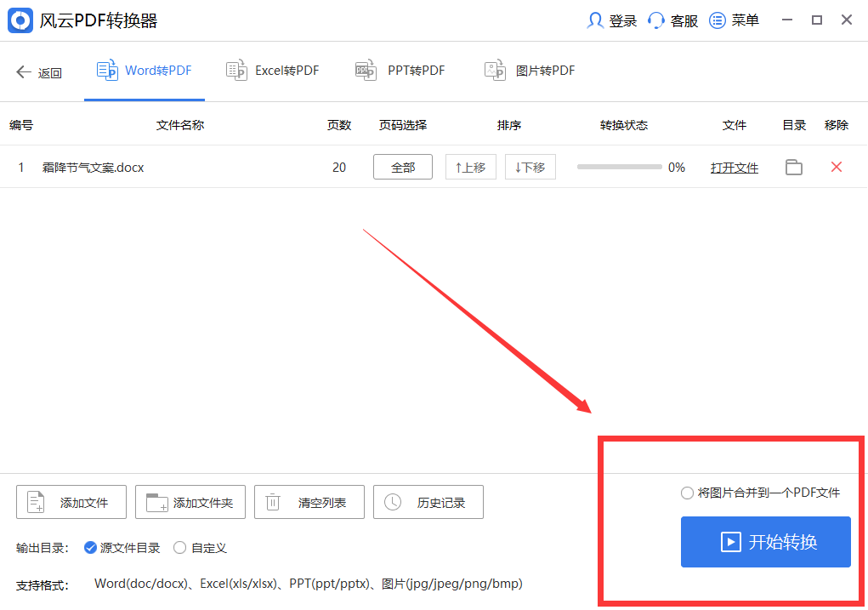Click the 风云PDF转换器 app logo
Viewport: 868px width, 610px height.
pos(20,20)
